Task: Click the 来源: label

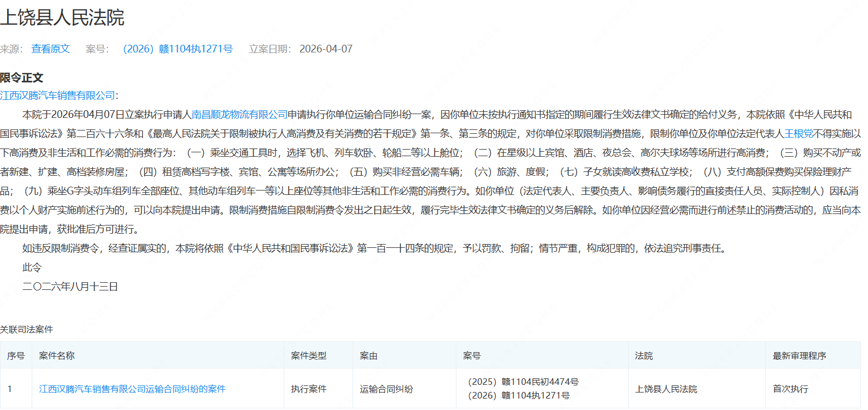Action: [x=11, y=49]
